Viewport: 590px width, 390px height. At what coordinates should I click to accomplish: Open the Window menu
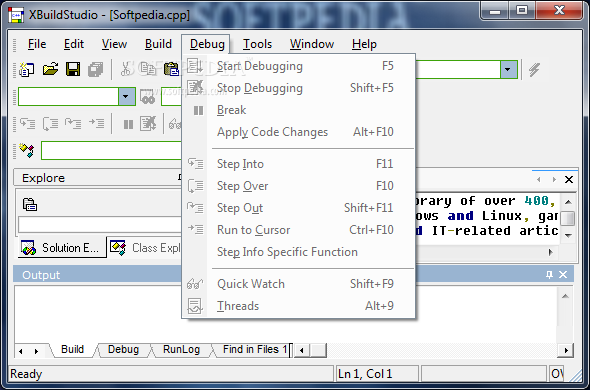(x=312, y=44)
